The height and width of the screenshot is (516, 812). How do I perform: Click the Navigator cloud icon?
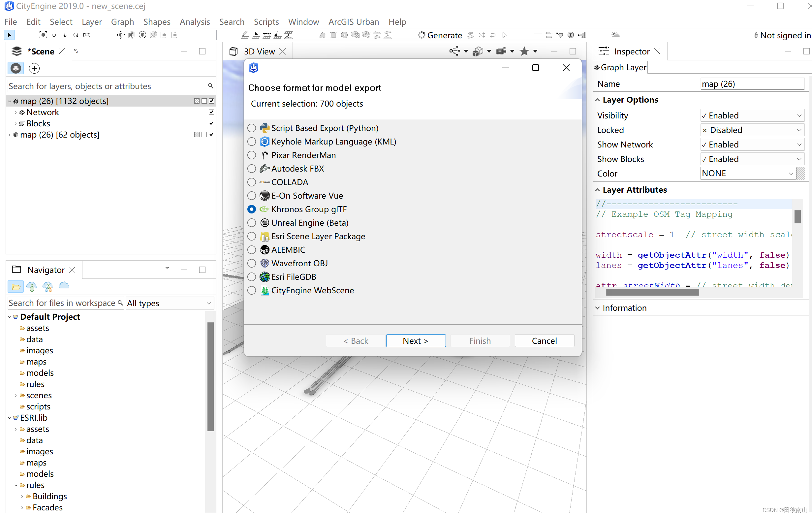(x=64, y=286)
